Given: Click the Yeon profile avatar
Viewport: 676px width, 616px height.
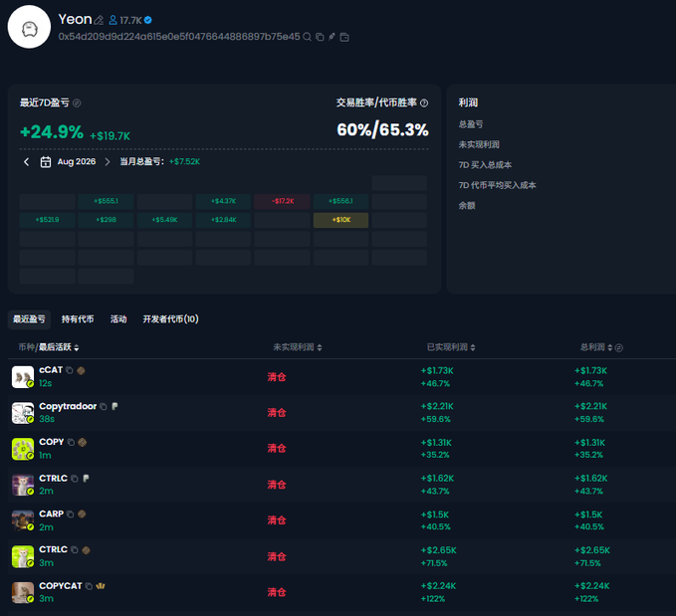Looking at the screenshot, I should click(x=29, y=27).
